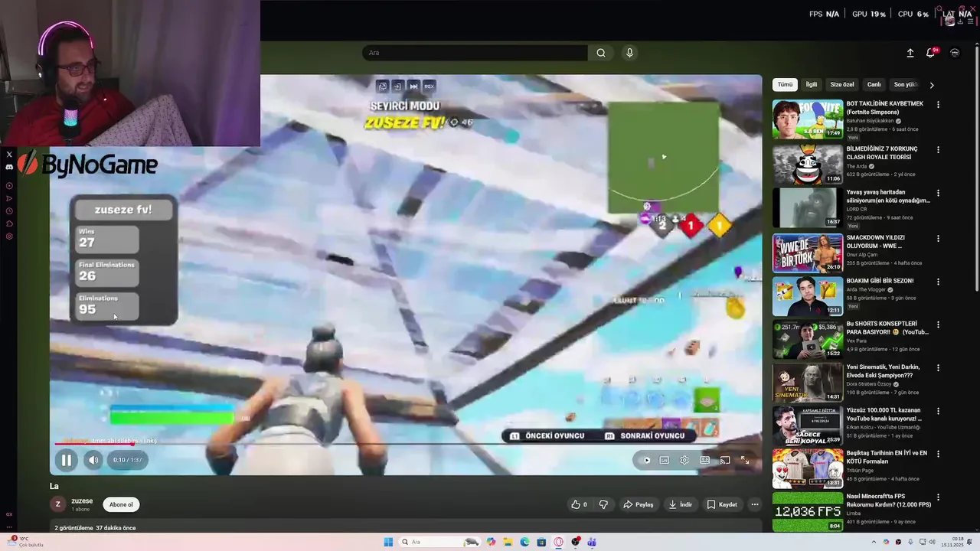Select the Tümü filter chip
Image resolution: width=980 pixels, height=551 pixels.
coord(786,85)
